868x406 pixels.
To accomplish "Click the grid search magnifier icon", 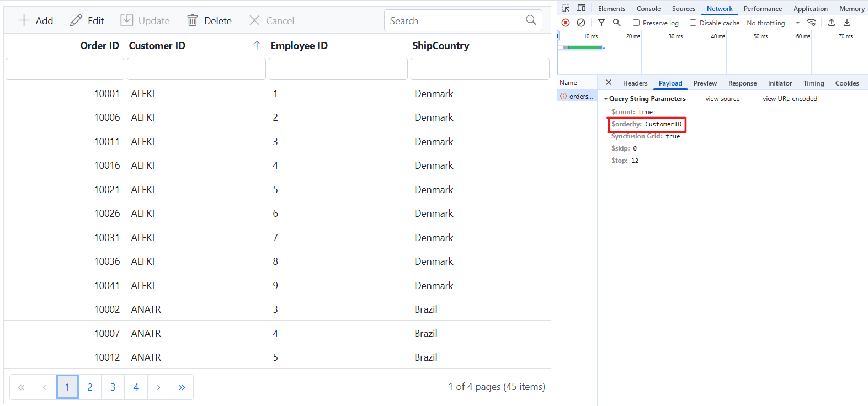I will point(531,20).
